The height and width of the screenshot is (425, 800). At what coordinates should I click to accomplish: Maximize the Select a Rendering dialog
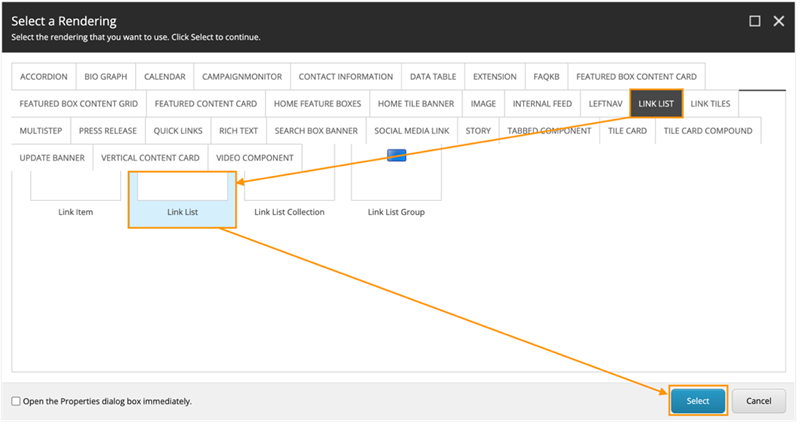(755, 20)
